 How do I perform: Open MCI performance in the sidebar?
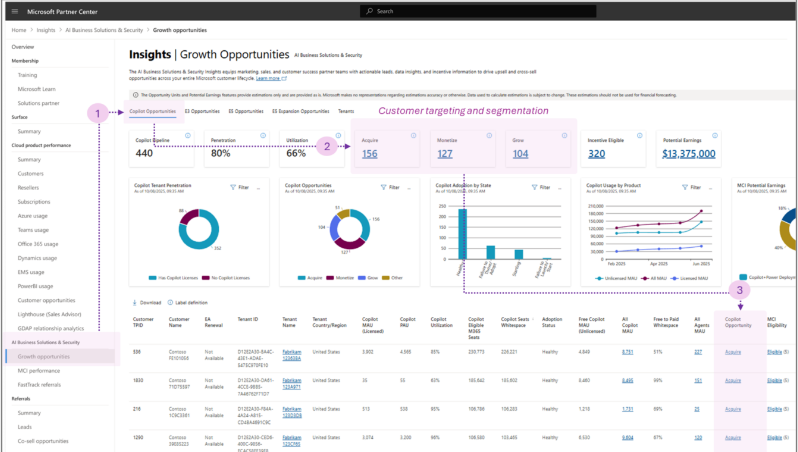click(38, 369)
